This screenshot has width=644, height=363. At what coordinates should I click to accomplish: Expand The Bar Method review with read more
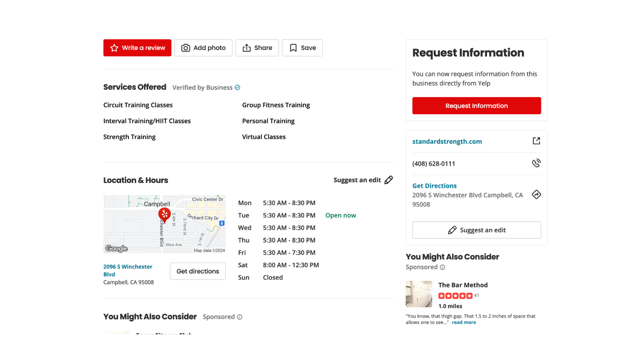click(x=464, y=323)
